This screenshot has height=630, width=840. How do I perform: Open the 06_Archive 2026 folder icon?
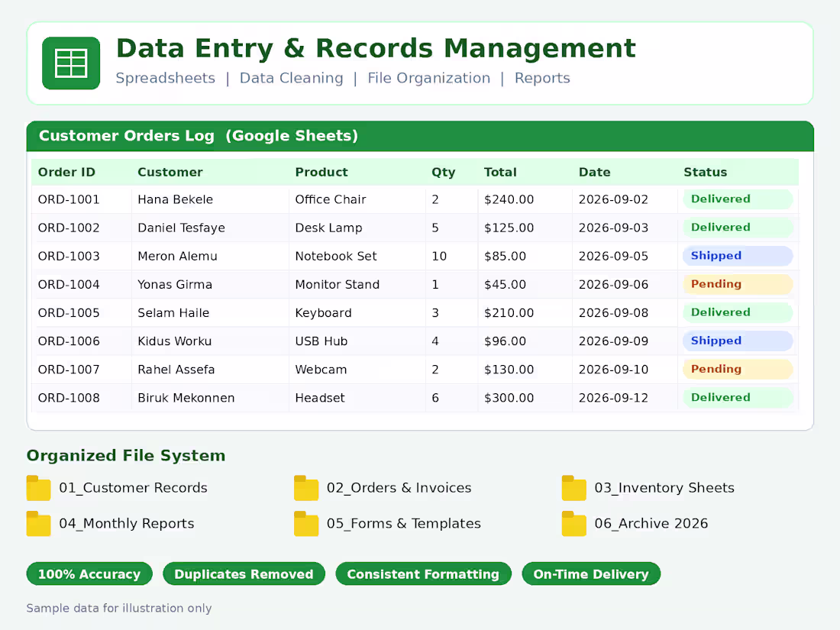[574, 524]
